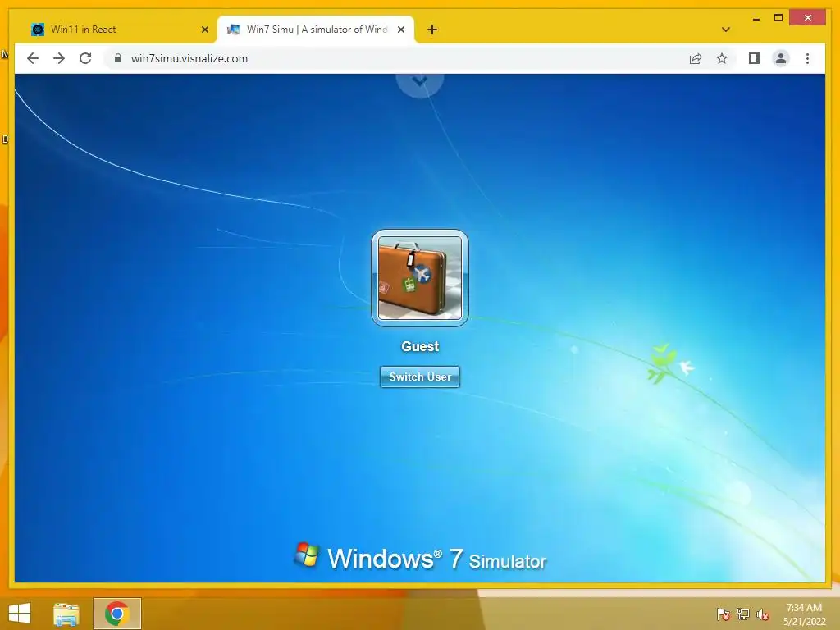Click the browser forward arrow

(59, 58)
